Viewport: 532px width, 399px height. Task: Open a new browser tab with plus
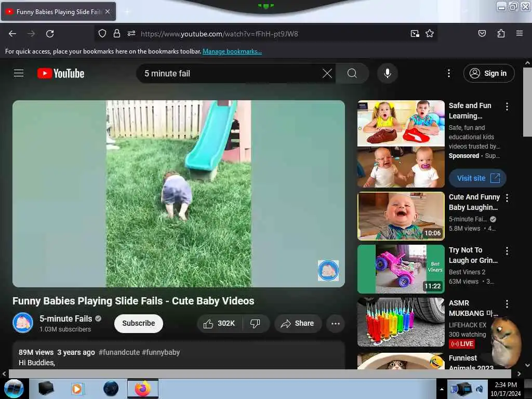tap(127, 12)
